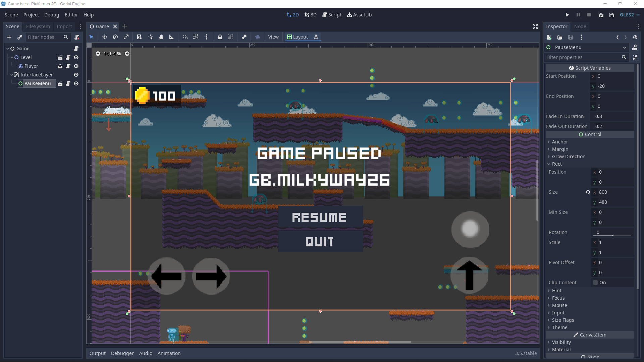Zoom out the 2D viewport
The image size is (644, 362).
click(98, 54)
